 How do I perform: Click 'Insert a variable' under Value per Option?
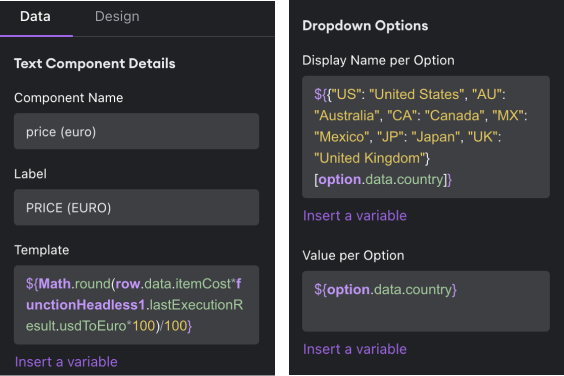click(355, 349)
